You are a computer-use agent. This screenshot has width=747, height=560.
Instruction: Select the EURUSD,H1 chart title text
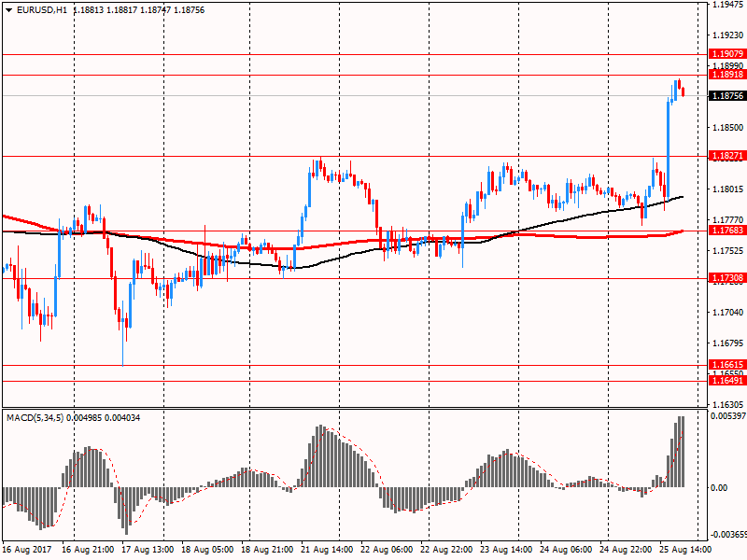click(x=42, y=10)
